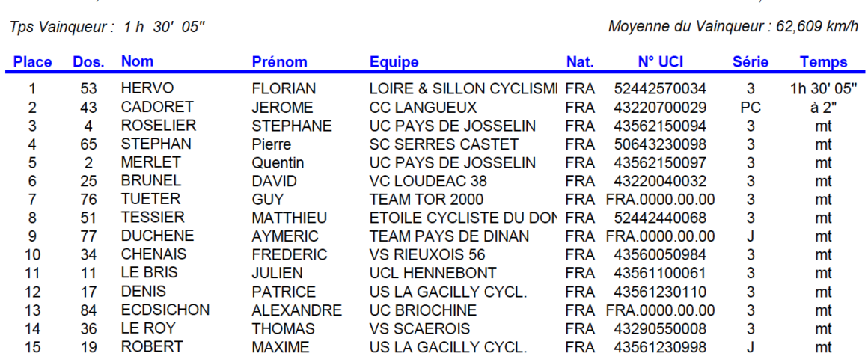868x359 pixels.
Task: Click the surname ECDSICHON
Action: pyautogui.click(x=165, y=310)
